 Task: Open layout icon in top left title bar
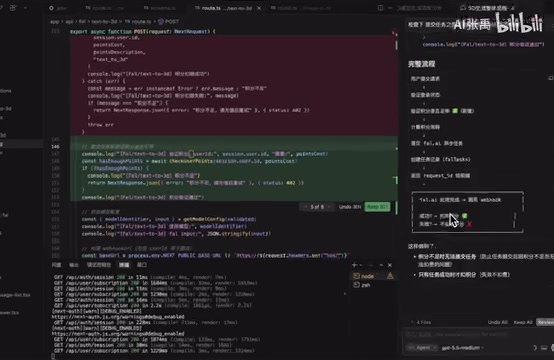[x=13, y=7]
